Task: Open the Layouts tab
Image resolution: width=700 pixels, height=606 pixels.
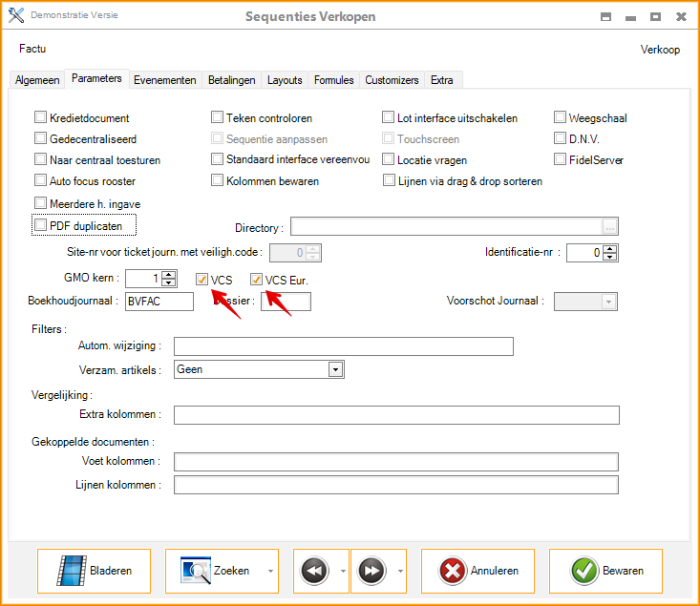Action: 285,80
